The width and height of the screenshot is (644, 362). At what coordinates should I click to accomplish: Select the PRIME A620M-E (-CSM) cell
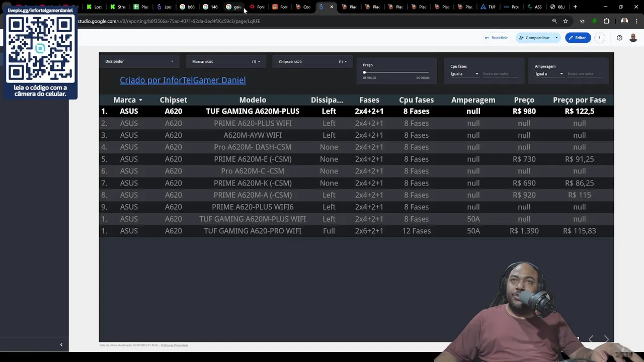pyautogui.click(x=253, y=159)
